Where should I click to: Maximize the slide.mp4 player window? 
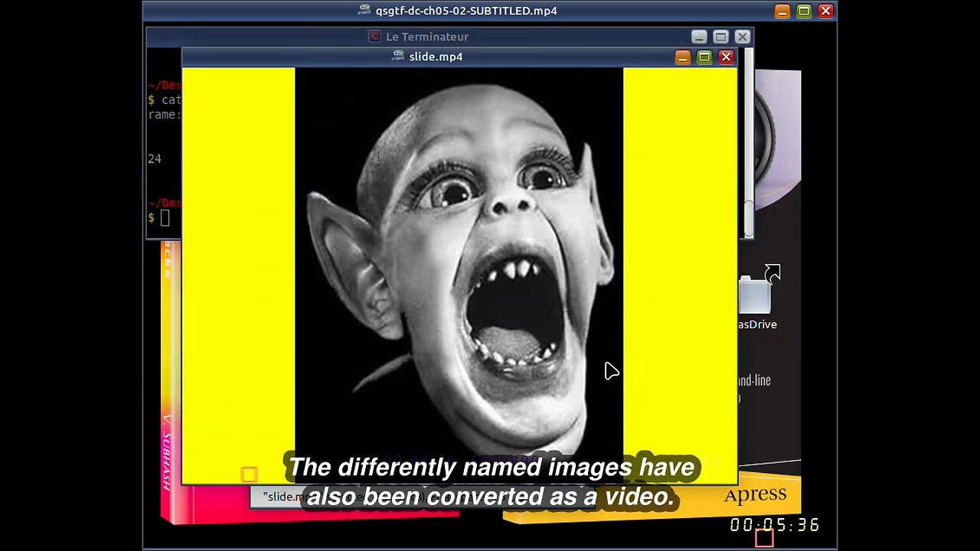pyautogui.click(x=704, y=57)
